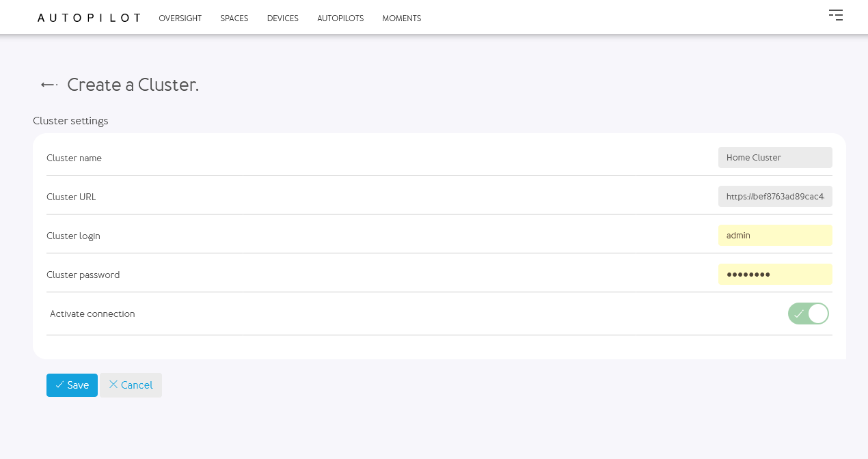Click the AUTOPILOT logo
Viewport: 868px width, 459px height.
click(x=89, y=18)
